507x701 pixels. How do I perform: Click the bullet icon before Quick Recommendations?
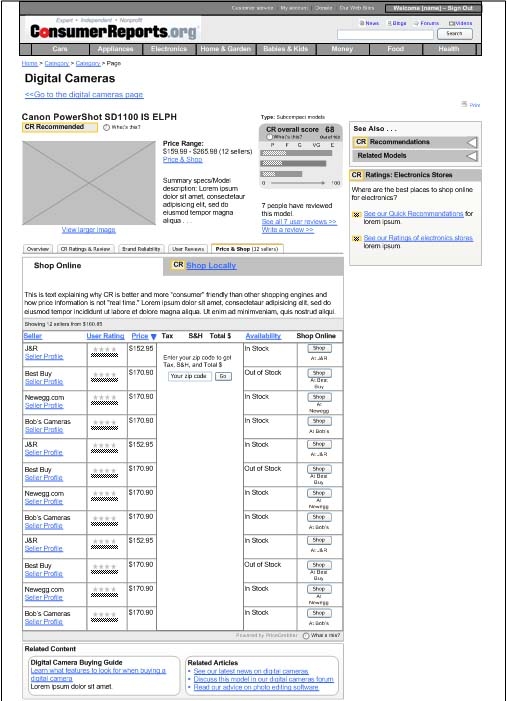pos(356,215)
